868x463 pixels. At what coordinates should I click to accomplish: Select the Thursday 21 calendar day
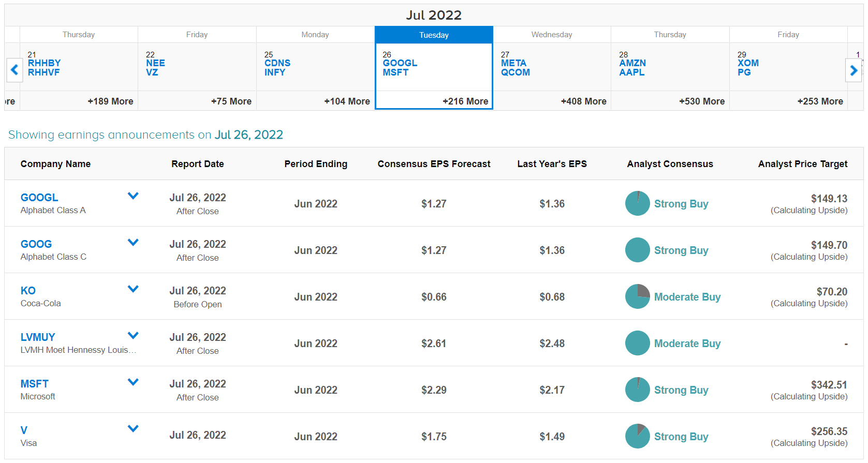pyautogui.click(x=79, y=68)
